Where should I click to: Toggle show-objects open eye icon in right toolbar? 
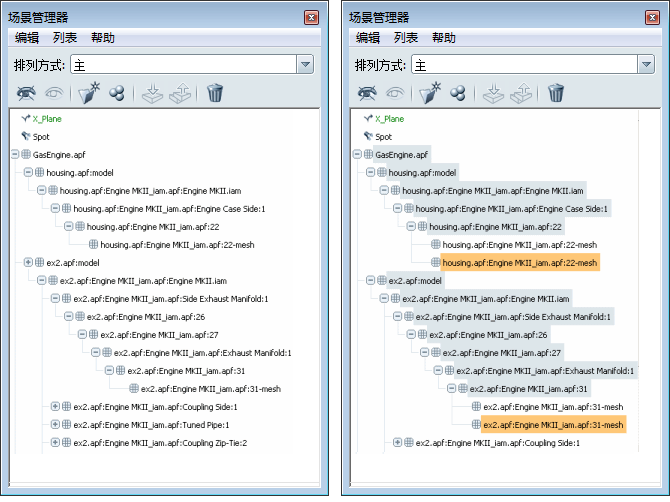coord(397,93)
